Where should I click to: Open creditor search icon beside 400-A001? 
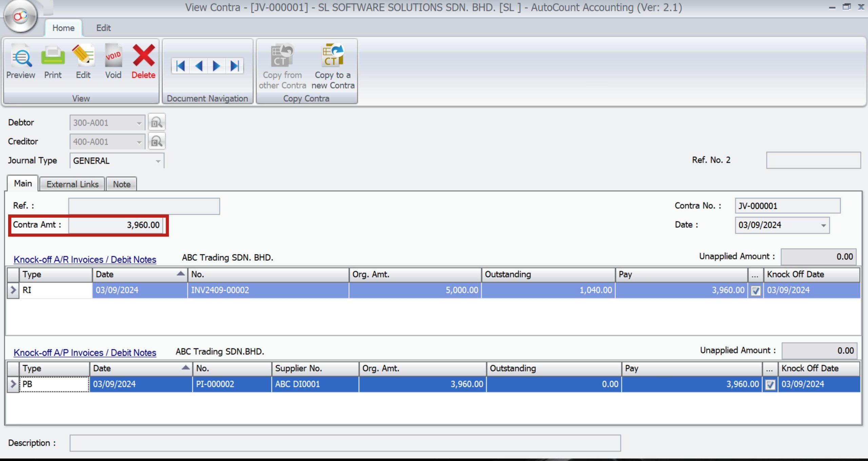tap(157, 141)
